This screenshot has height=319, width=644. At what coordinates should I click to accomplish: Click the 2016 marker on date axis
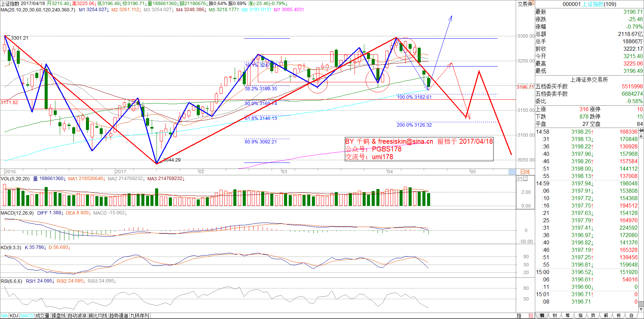10,172
